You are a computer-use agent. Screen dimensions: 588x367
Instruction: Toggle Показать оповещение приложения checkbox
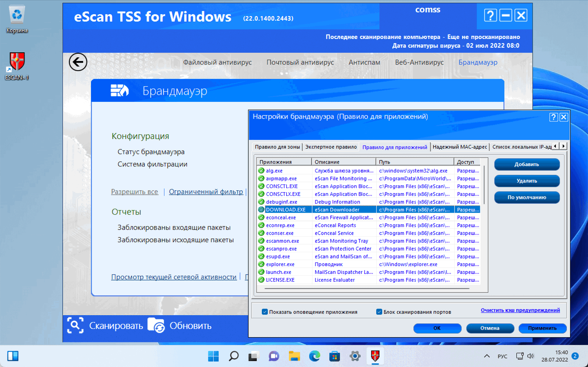click(x=265, y=312)
